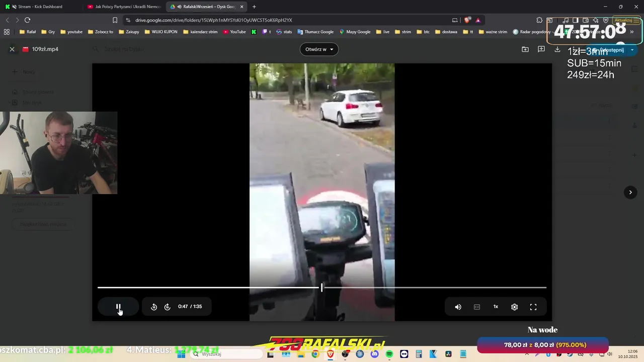Open the WUJO KUPON bookmark folder
This screenshot has height=362, width=644.
pyautogui.click(x=161, y=32)
